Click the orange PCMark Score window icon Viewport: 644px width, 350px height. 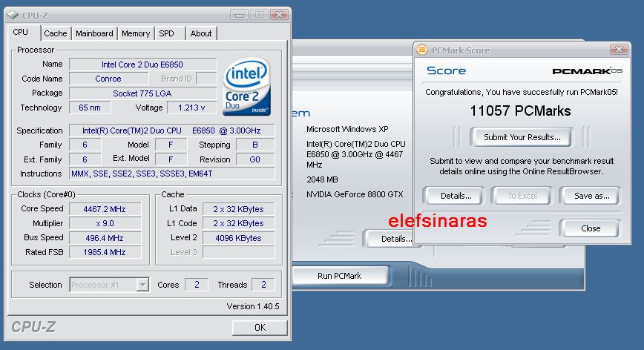422,50
